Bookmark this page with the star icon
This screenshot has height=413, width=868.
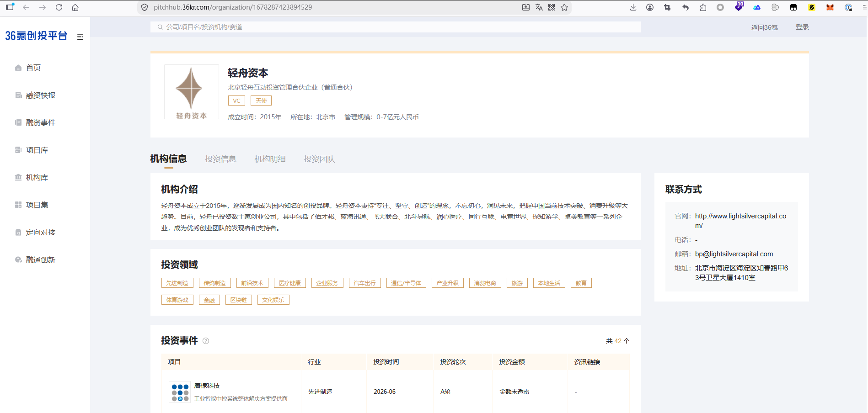[x=564, y=7]
